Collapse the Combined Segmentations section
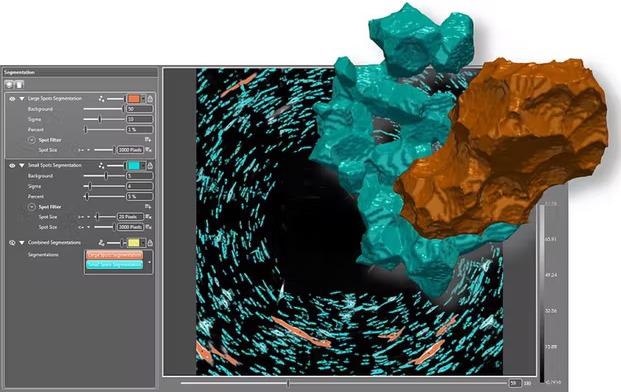Image resolution: width=621 pixels, height=392 pixels. pos(22,243)
